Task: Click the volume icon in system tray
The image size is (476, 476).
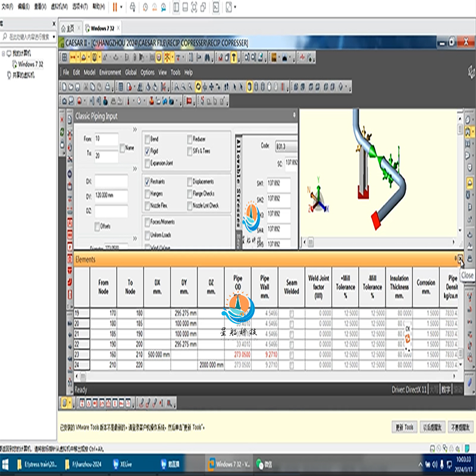Action: pyautogui.click(x=434, y=464)
